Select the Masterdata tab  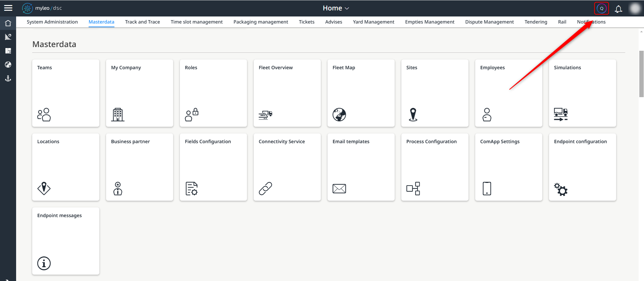101,22
